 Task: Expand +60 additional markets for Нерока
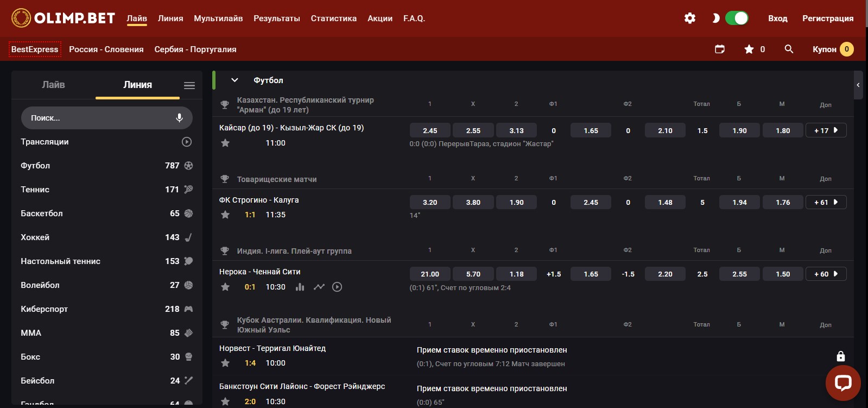(x=826, y=274)
